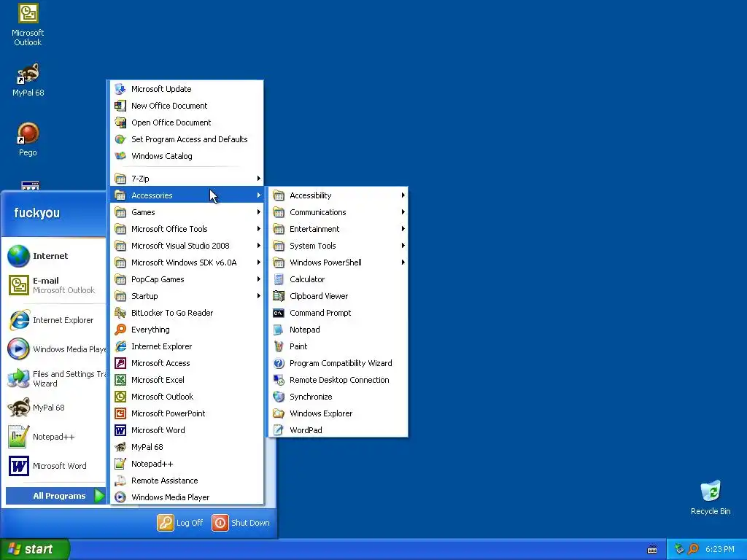Expand the Windows PowerShell submenu
This screenshot has width=747, height=560.
pos(338,262)
